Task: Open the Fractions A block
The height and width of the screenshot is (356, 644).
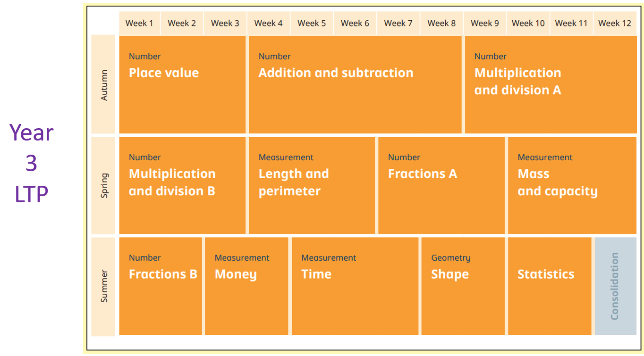Action: (x=441, y=185)
